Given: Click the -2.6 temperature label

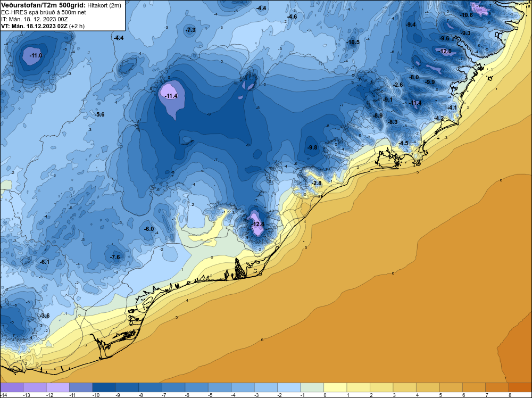Looking at the screenshot, I should point(397,85).
